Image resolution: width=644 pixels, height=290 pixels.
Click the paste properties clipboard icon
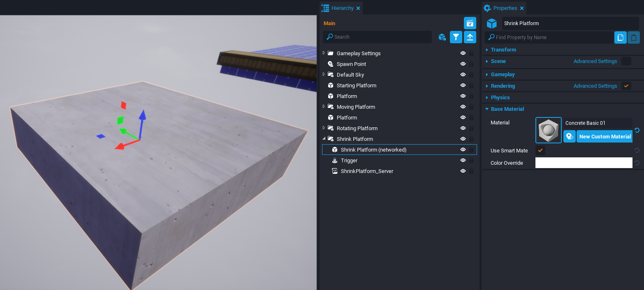633,37
